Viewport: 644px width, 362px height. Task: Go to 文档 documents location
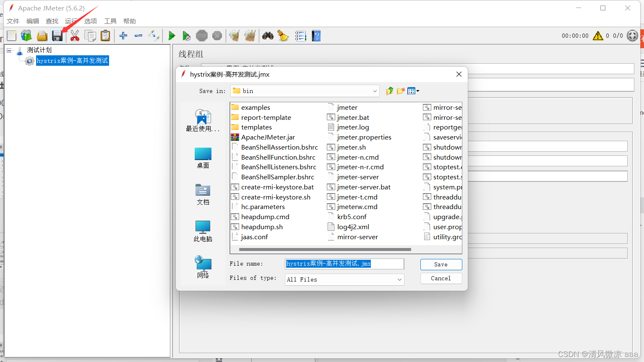[203, 194]
